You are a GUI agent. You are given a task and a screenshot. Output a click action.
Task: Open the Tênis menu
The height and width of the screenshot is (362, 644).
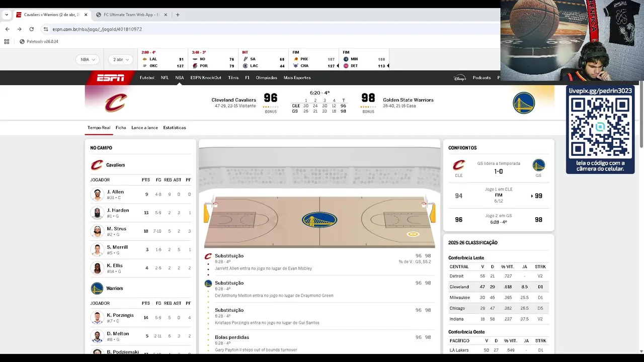point(233,78)
